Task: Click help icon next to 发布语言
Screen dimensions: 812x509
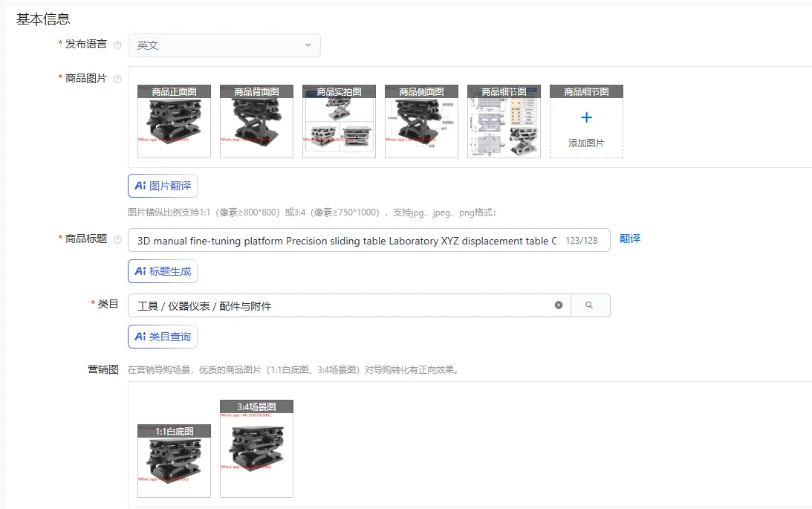Action: coord(117,45)
